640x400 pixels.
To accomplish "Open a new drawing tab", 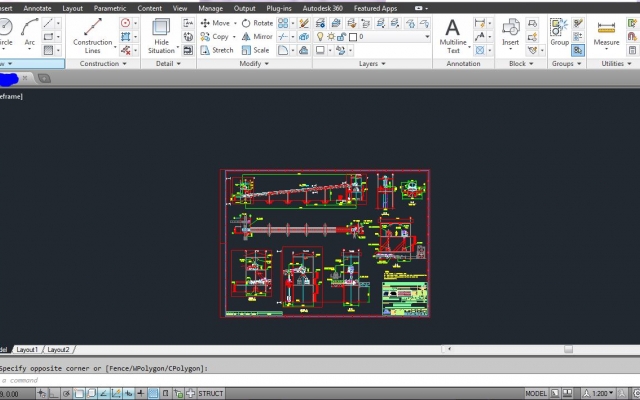I will (x=44, y=78).
